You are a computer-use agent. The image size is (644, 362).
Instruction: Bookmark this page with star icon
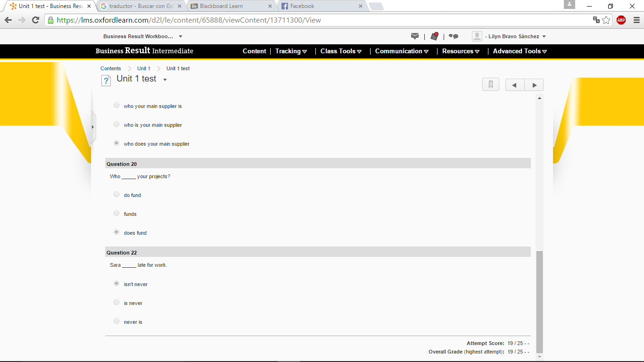click(x=606, y=20)
